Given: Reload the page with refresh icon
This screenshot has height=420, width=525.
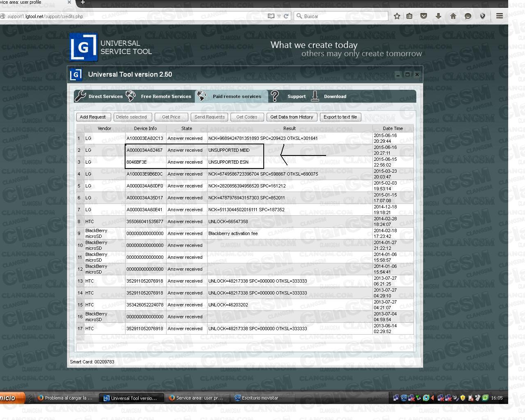Looking at the screenshot, I should [286, 16].
